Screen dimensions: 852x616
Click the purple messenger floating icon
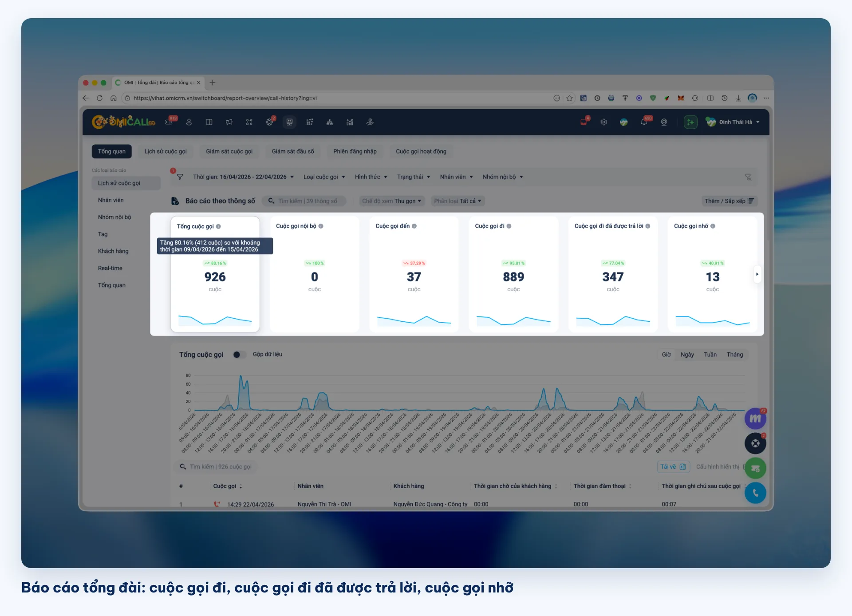click(x=755, y=419)
